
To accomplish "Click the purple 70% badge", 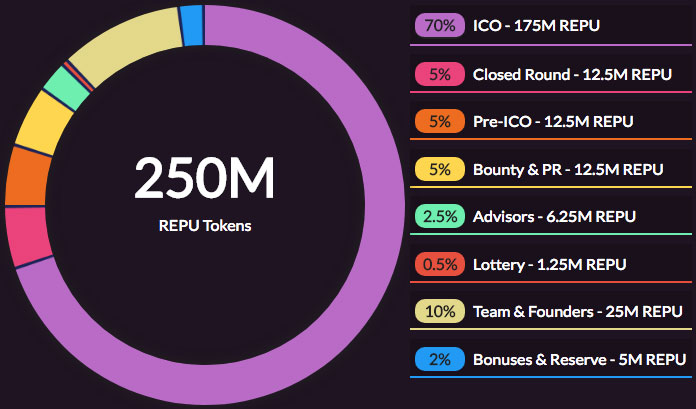I will 438,24.
